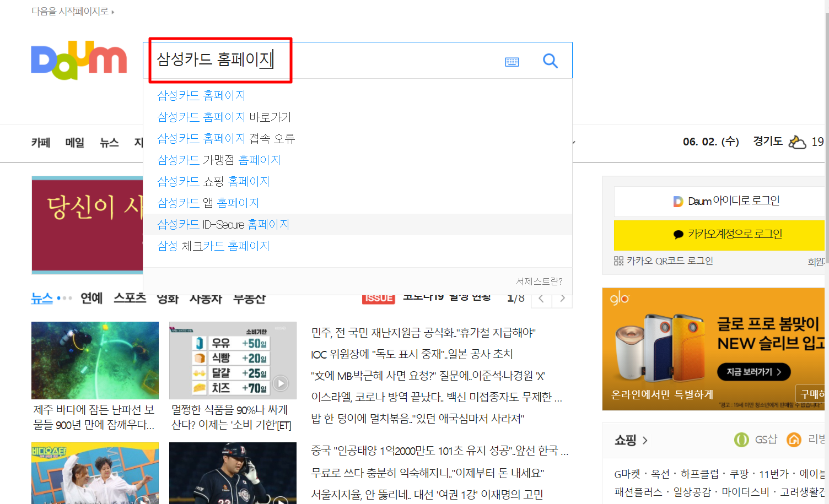Click the QR code icon beside 카카오 QR코드 로그인

[x=618, y=261]
